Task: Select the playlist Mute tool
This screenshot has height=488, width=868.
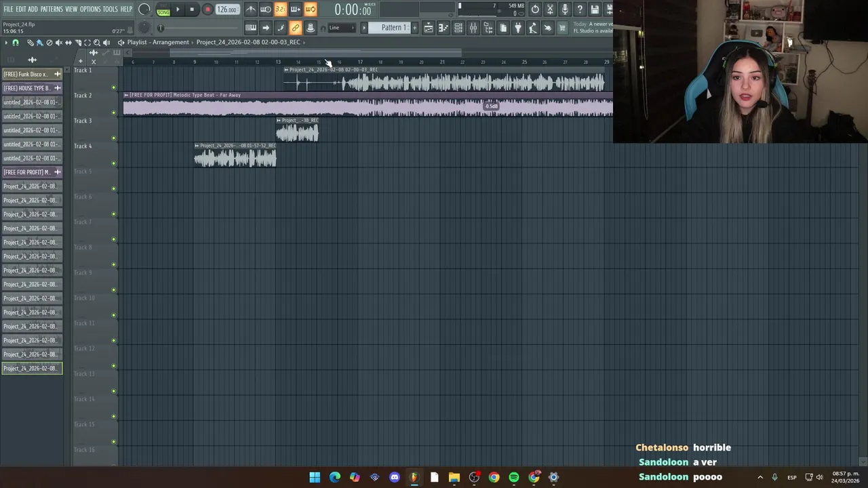Action: tap(58, 43)
